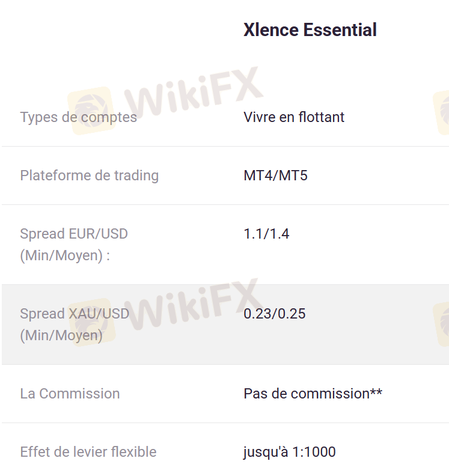The width and height of the screenshot is (449, 476).
Task: Select the Xlence Essential column header
Action: coord(310,30)
